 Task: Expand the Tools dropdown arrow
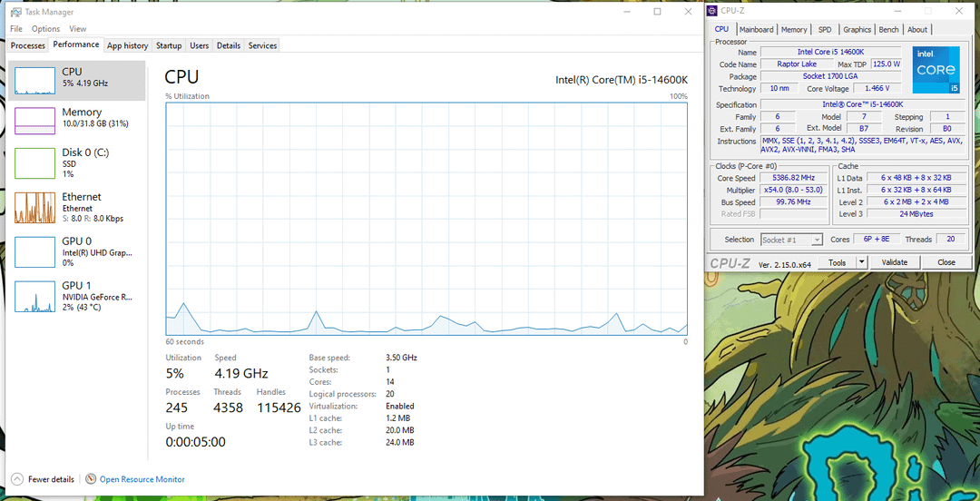pyautogui.click(x=862, y=262)
